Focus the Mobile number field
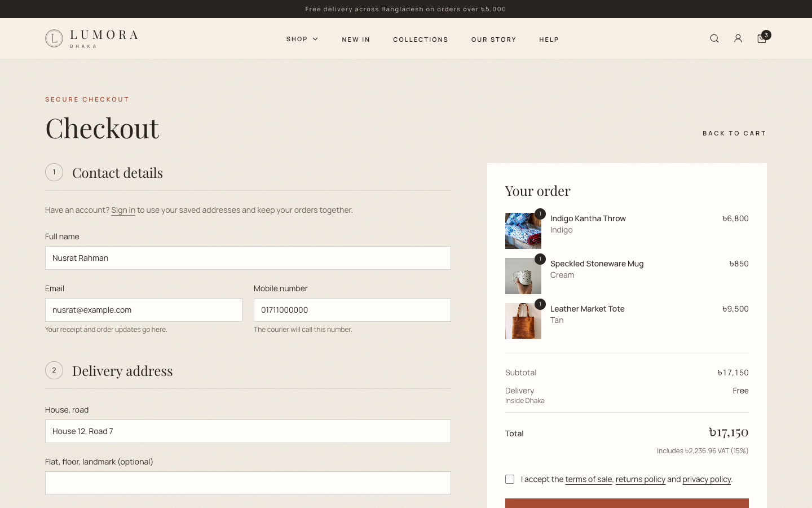 (x=352, y=310)
